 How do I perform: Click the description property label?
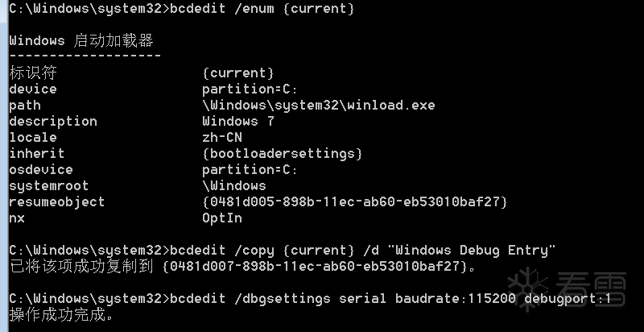[x=52, y=121]
